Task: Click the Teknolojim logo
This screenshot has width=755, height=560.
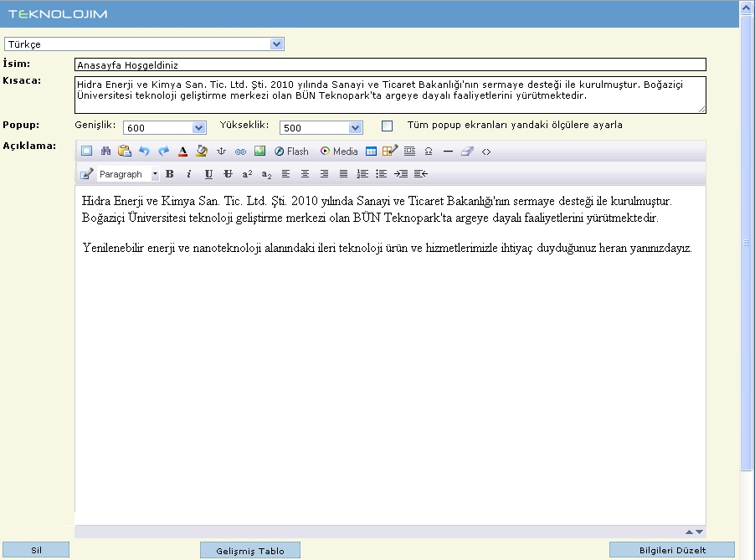Action: (x=58, y=14)
